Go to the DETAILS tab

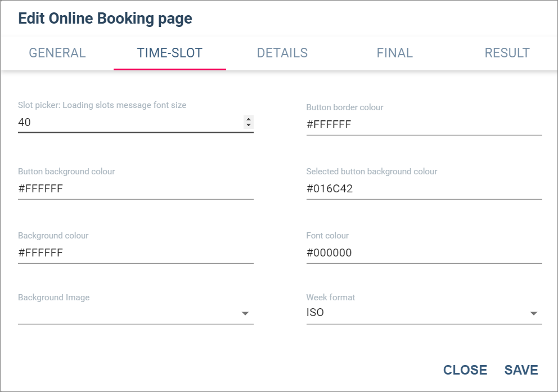(282, 53)
